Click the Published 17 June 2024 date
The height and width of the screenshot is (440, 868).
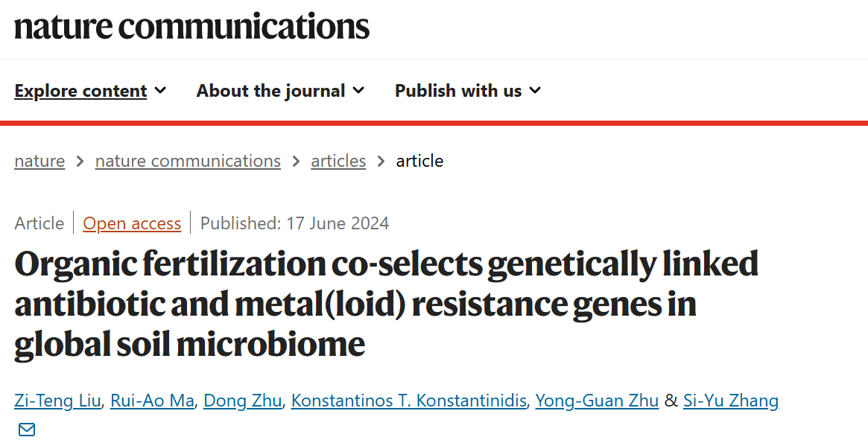[x=294, y=223]
